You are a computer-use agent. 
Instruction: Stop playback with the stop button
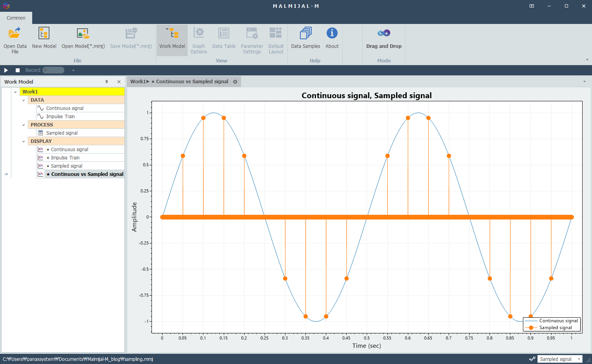click(18, 70)
